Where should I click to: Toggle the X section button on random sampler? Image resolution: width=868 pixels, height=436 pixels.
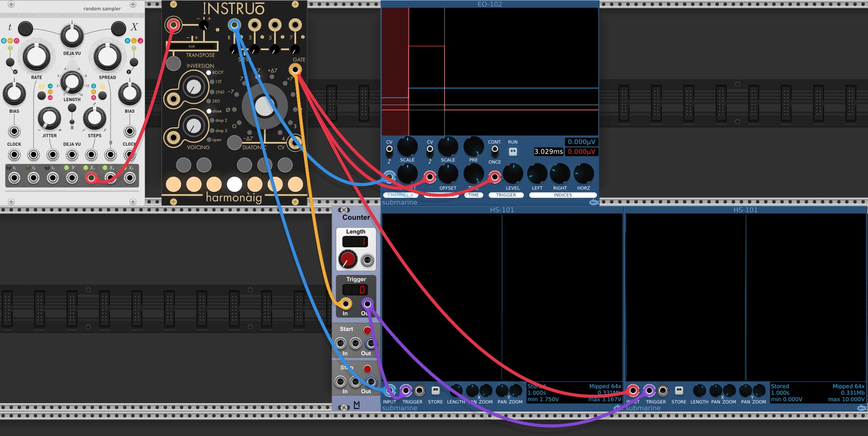(x=118, y=28)
